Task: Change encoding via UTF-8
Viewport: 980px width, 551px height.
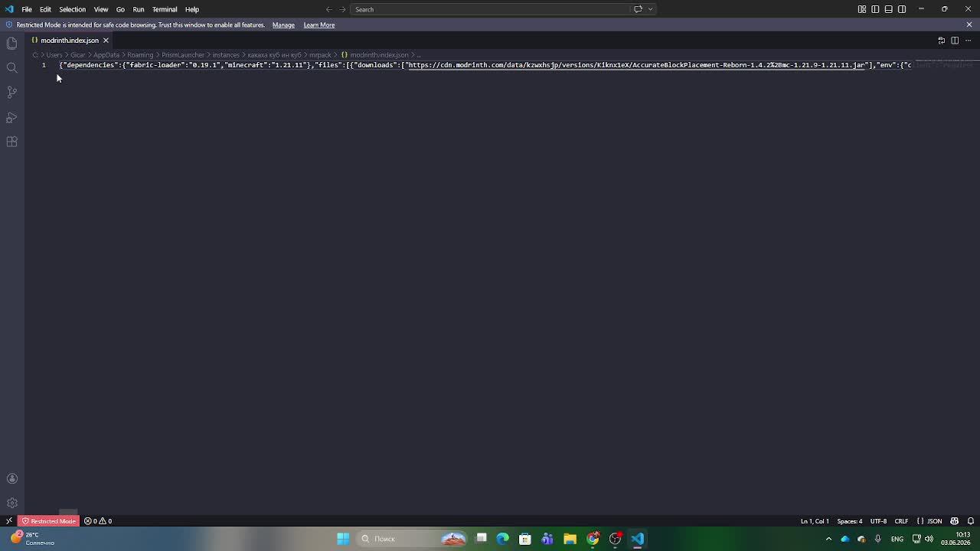Action: coord(878,521)
